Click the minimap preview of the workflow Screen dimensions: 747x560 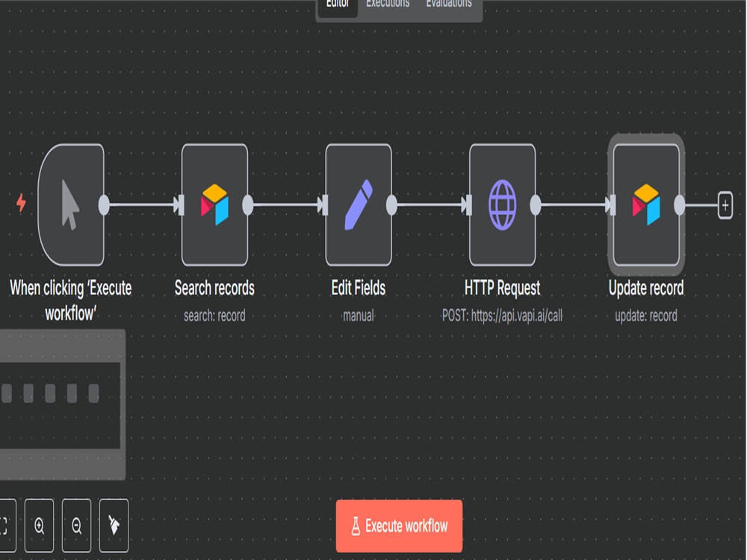tap(62, 405)
